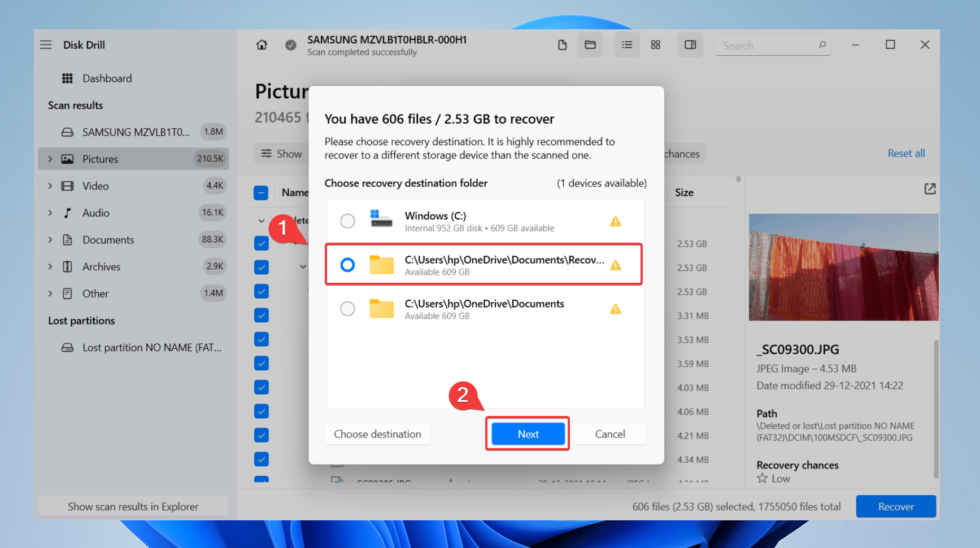Select the grid view layout icon
Screen dimensions: 980x548
tap(655, 45)
